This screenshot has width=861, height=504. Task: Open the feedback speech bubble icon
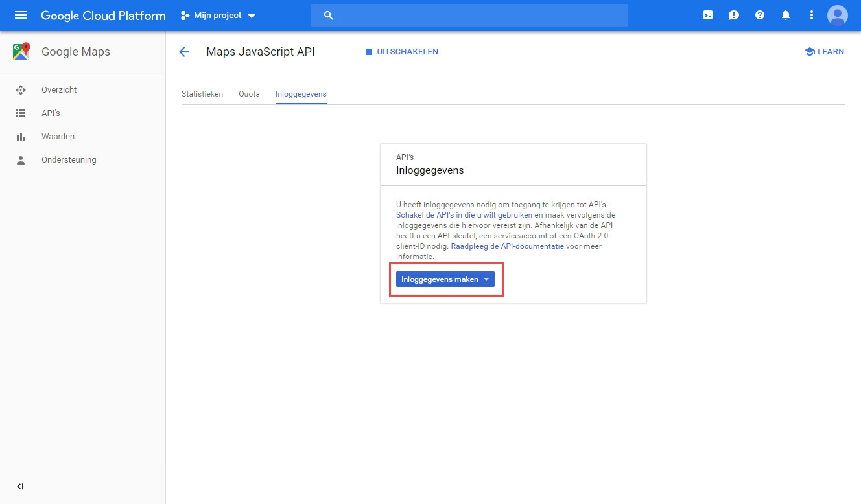point(733,14)
